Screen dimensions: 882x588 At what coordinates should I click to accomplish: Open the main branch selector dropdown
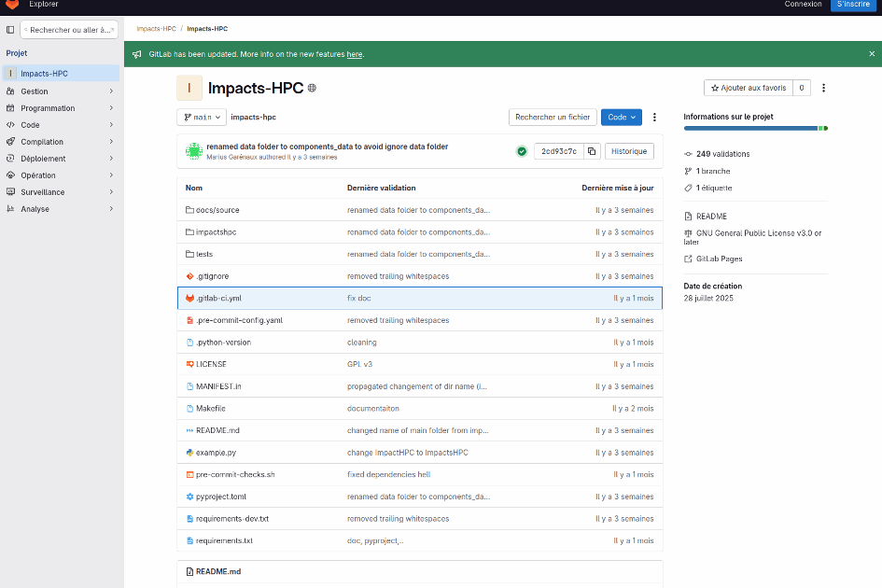point(202,117)
